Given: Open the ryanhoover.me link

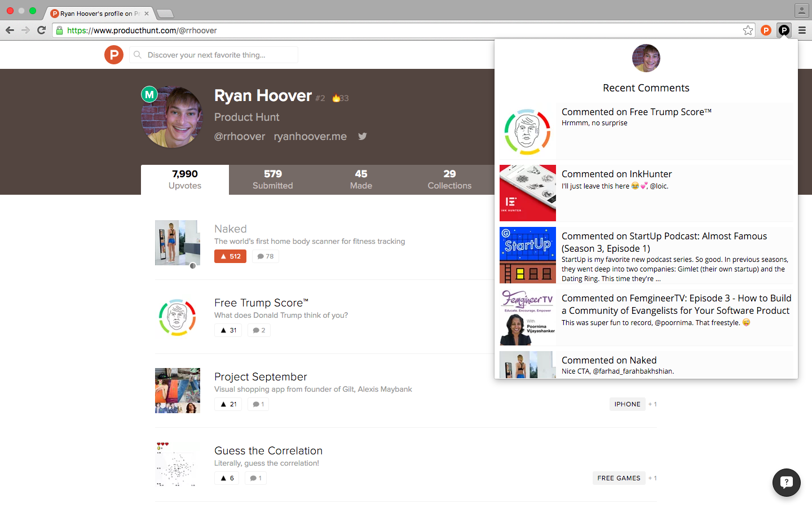Looking at the screenshot, I should coord(310,136).
